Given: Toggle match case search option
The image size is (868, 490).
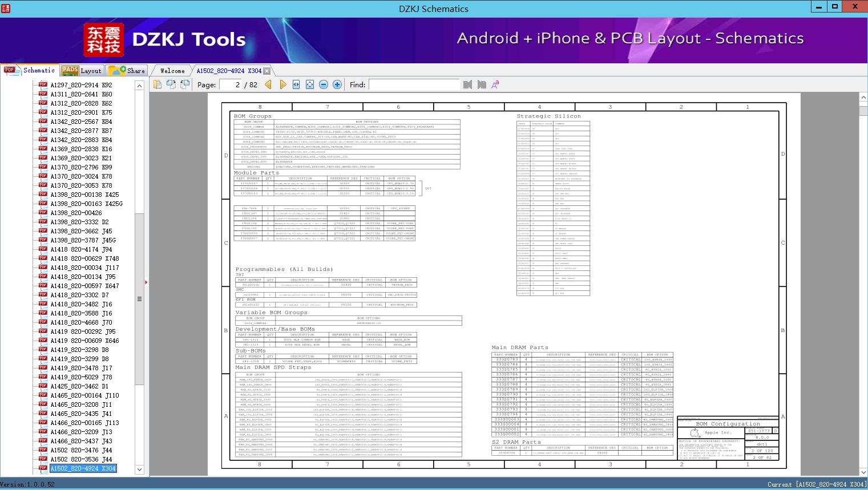Looking at the screenshot, I should [495, 84].
